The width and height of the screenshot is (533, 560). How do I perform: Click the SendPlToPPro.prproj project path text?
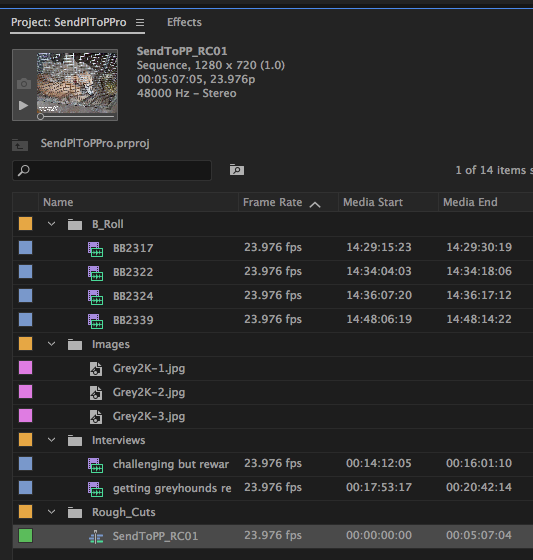click(95, 144)
